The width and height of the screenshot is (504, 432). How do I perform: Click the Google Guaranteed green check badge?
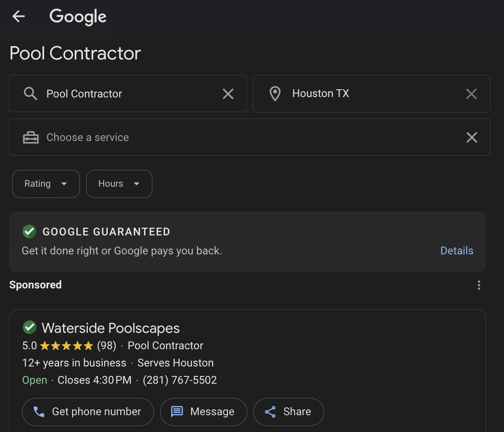pyautogui.click(x=29, y=232)
